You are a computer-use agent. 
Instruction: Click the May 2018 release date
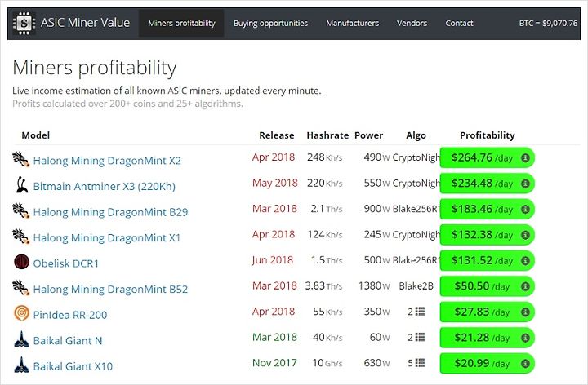coord(275,184)
